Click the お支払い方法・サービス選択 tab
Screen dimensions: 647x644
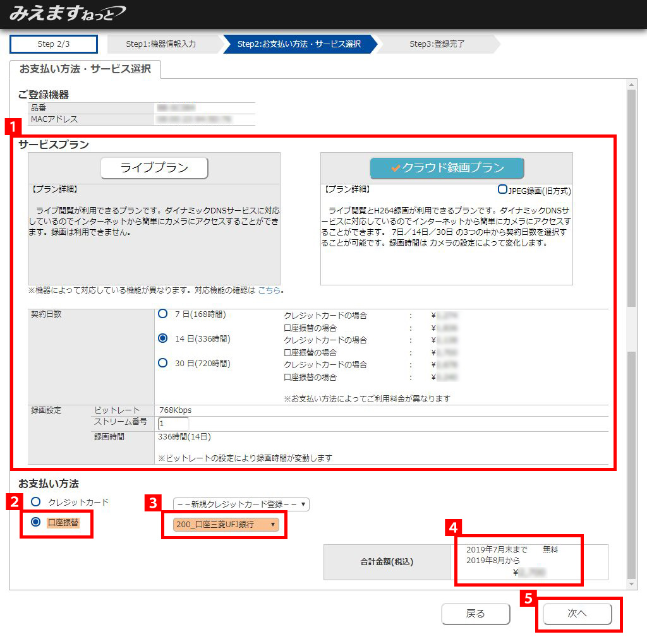[85, 69]
